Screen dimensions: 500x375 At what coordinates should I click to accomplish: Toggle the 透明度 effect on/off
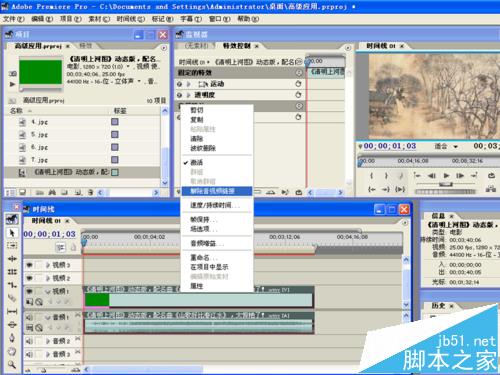pyautogui.click(x=180, y=95)
